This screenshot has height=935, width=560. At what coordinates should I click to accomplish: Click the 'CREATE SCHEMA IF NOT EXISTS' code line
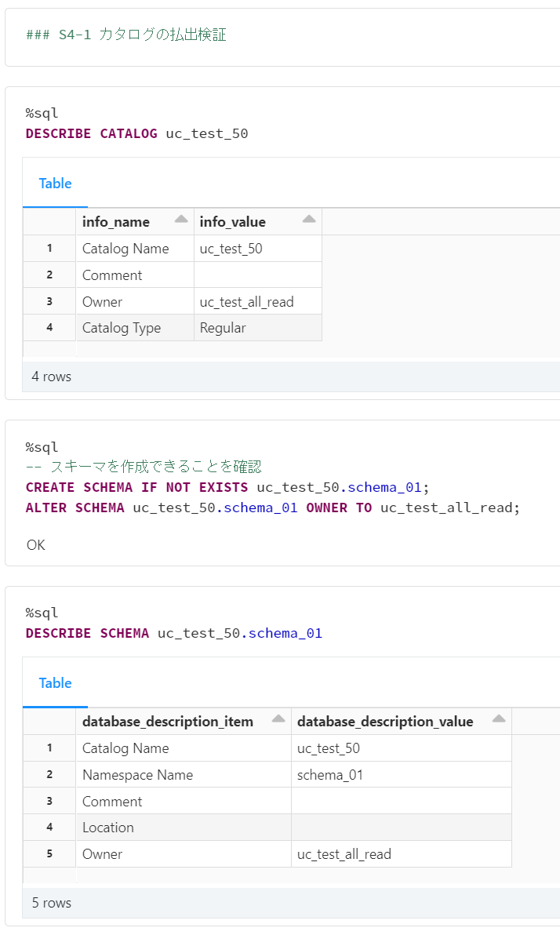pos(227,487)
